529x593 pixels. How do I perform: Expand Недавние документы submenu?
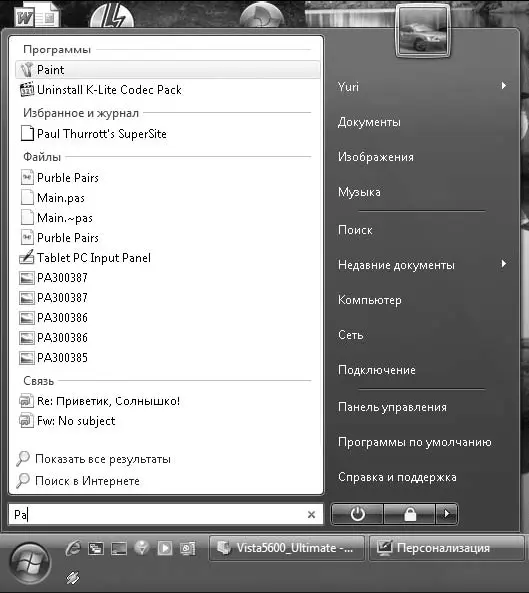point(503,264)
